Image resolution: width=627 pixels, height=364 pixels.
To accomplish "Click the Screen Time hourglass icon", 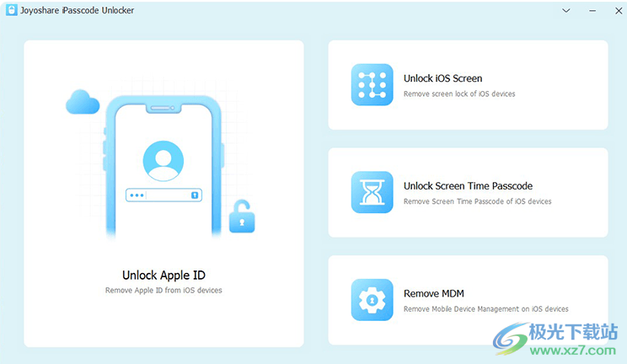I will tap(372, 192).
